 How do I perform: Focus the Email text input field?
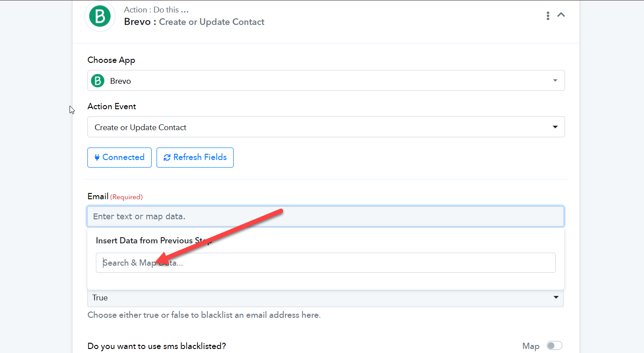pos(326,217)
